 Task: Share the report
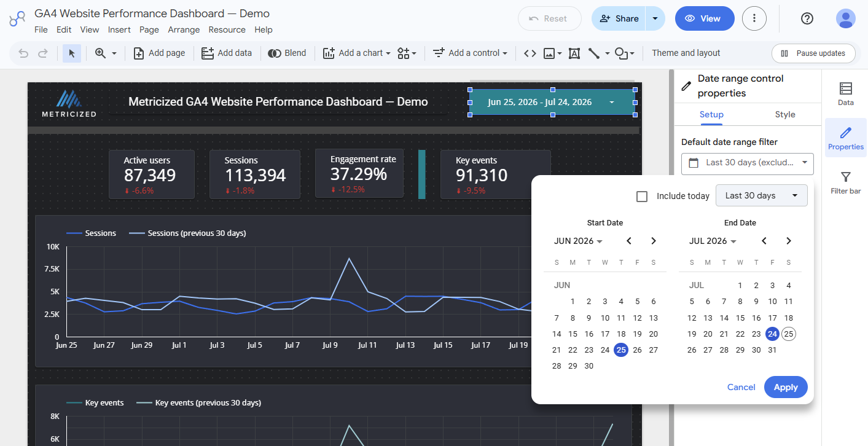point(619,18)
